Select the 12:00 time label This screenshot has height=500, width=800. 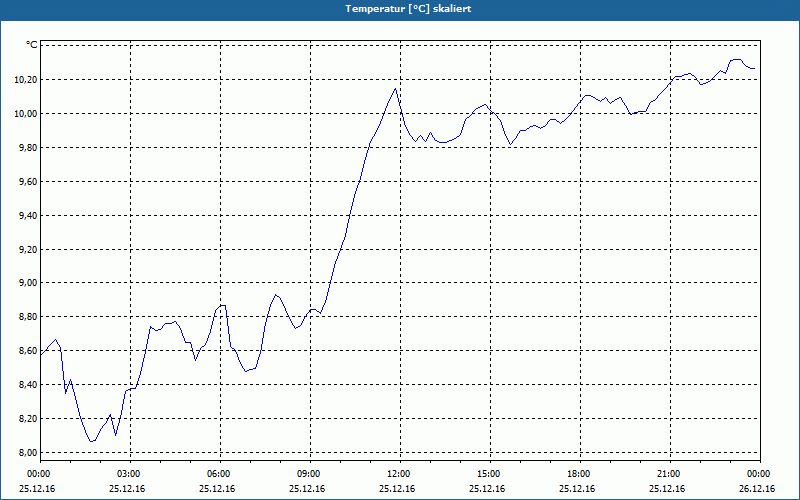(x=399, y=473)
